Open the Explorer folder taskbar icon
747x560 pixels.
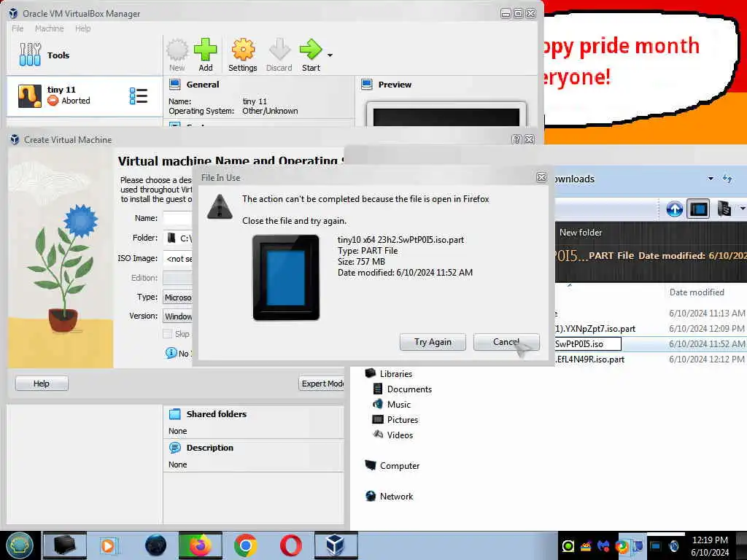(65, 545)
